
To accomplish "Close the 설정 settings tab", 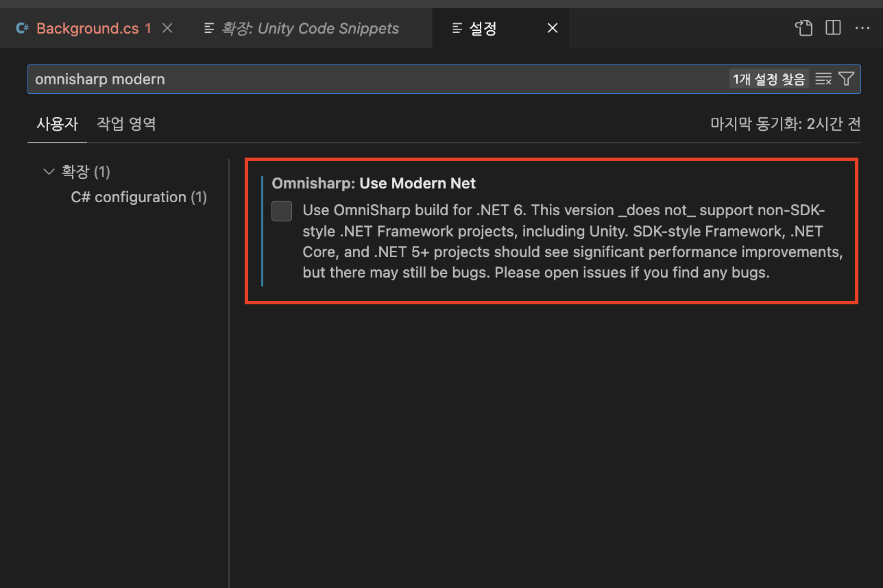I will click(553, 28).
